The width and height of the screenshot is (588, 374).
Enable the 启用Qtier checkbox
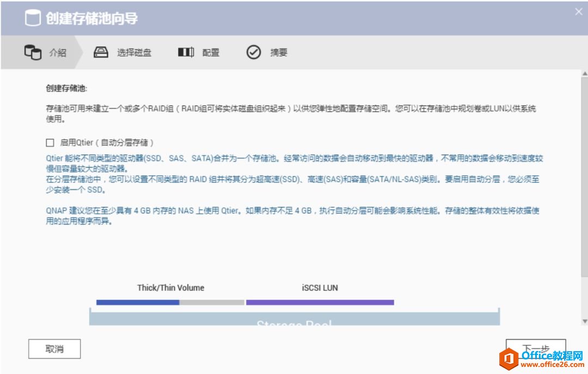click(50, 143)
